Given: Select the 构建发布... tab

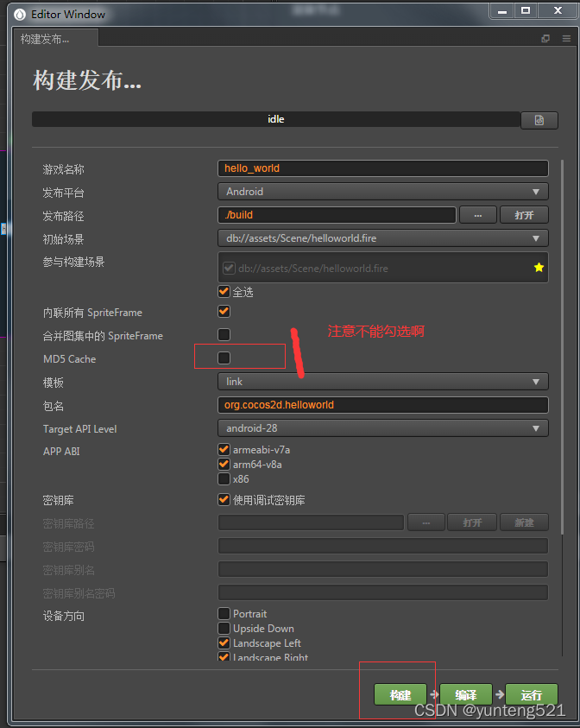Looking at the screenshot, I should click(55, 39).
